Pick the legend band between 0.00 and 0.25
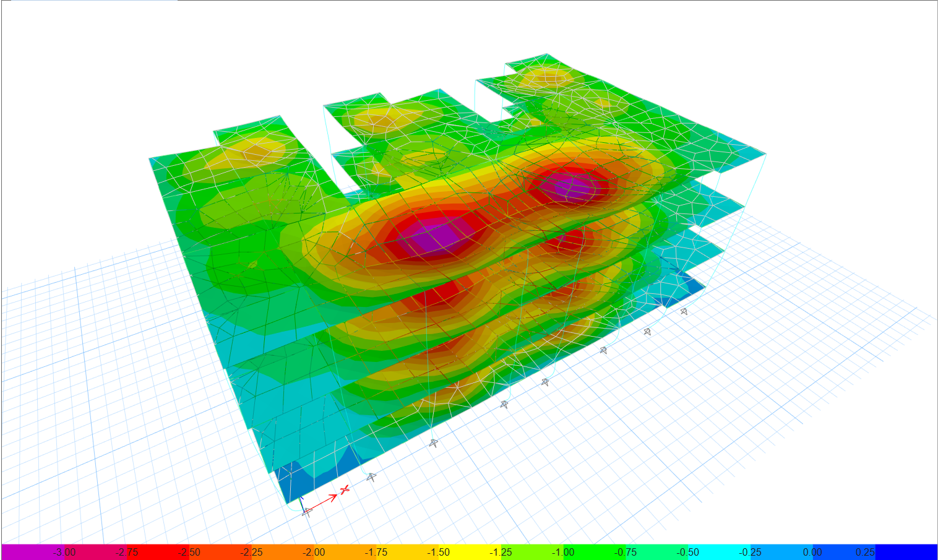 (843, 552)
